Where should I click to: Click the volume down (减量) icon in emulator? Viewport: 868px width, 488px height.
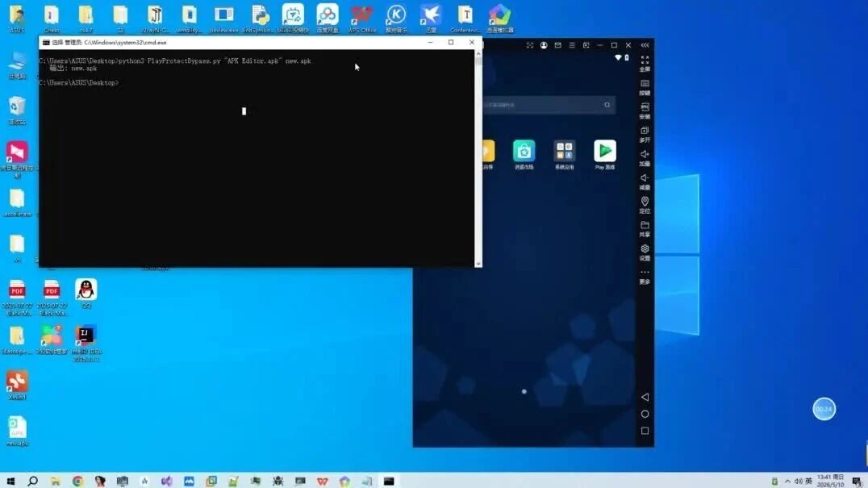(x=645, y=181)
